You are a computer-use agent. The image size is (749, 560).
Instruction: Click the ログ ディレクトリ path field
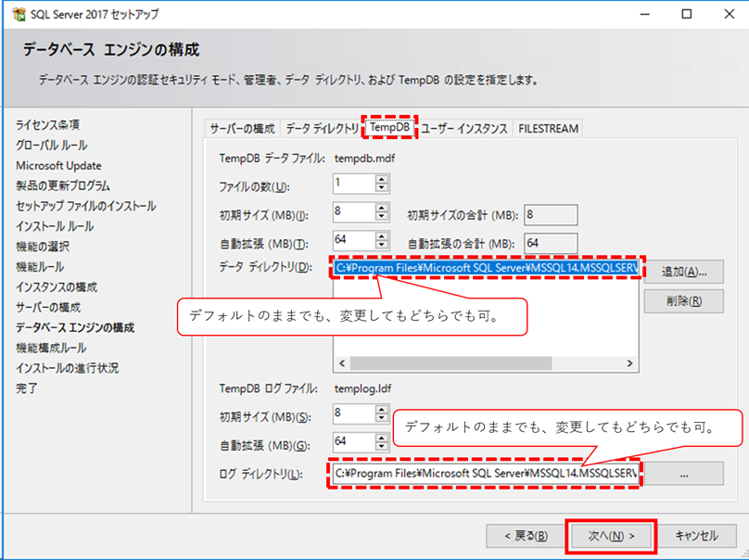pyautogui.click(x=486, y=474)
